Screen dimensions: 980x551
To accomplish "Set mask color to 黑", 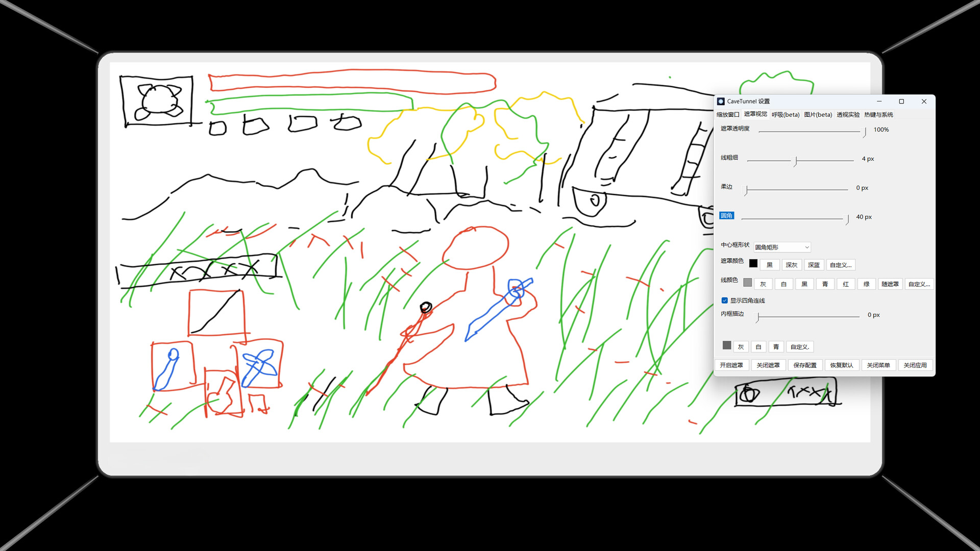I will 770,265.
